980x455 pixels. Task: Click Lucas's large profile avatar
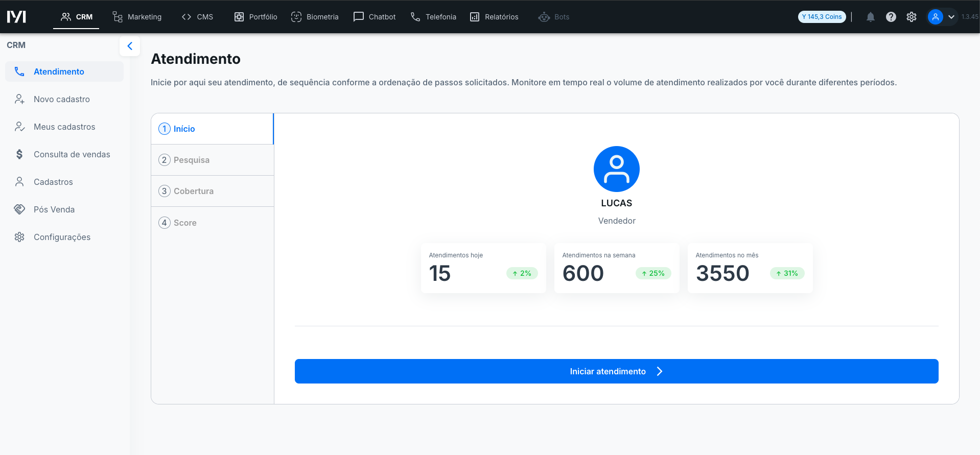tap(616, 169)
